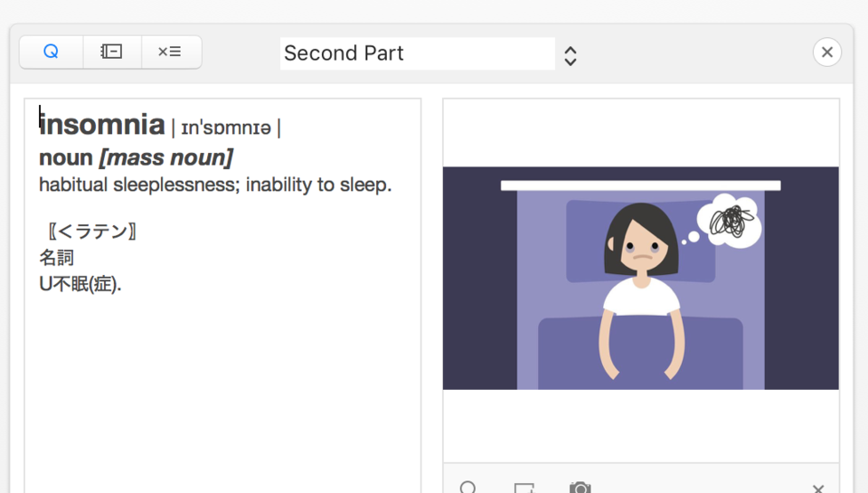
Task: Click the 名詞 part-of-speech line
Action: click(56, 258)
